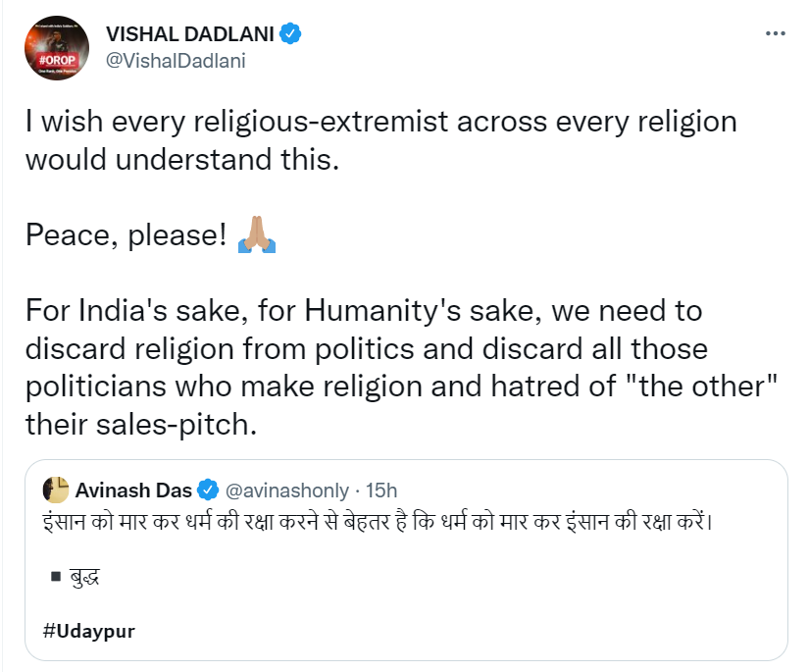Click the black square bullet before बुद्ध

click(x=55, y=576)
